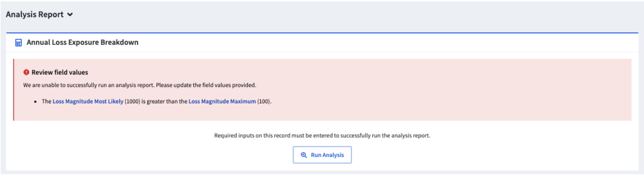Click blank space in the Breakdown panel header
644x177 pixels.
pyautogui.click(x=378, y=43)
